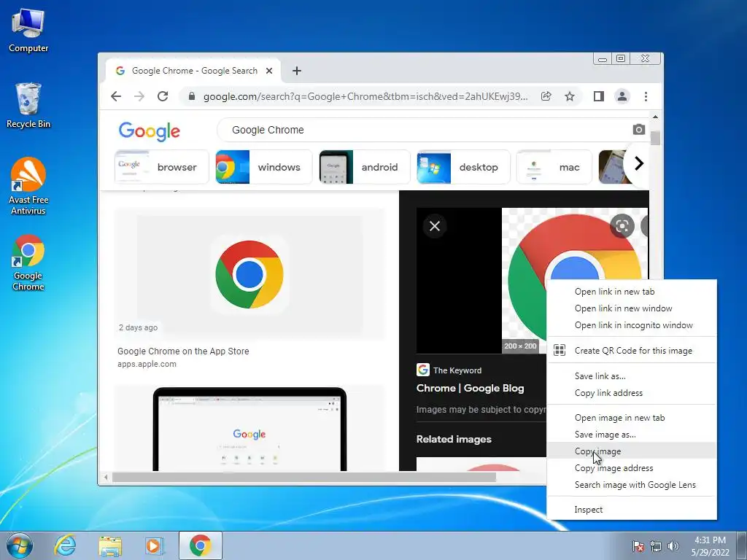Click the Chrome taskbar button
The image size is (747, 560).
point(200,545)
